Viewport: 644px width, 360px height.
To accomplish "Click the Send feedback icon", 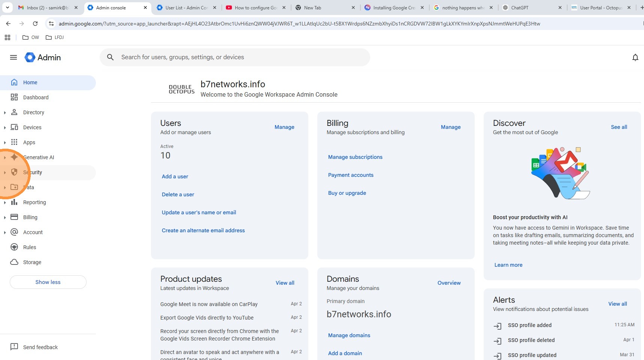I will pos(14,347).
